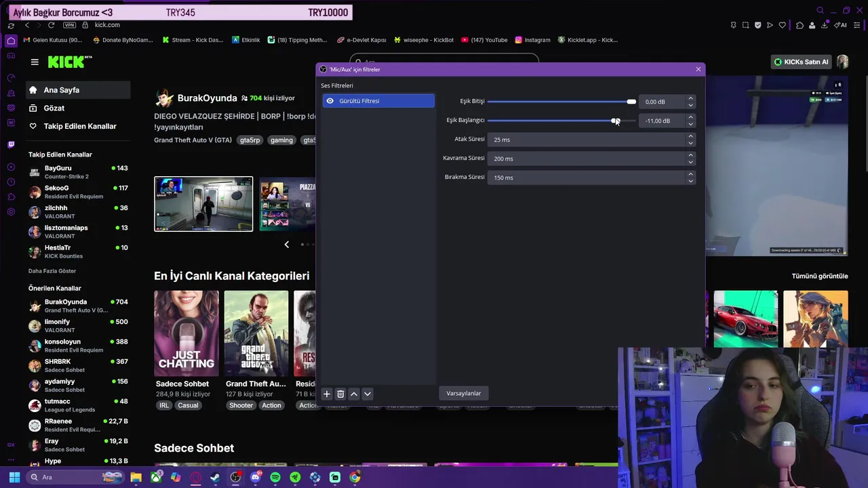Expand list with Daha Fazla Göster
The image size is (868, 488).
tap(52, 271)
